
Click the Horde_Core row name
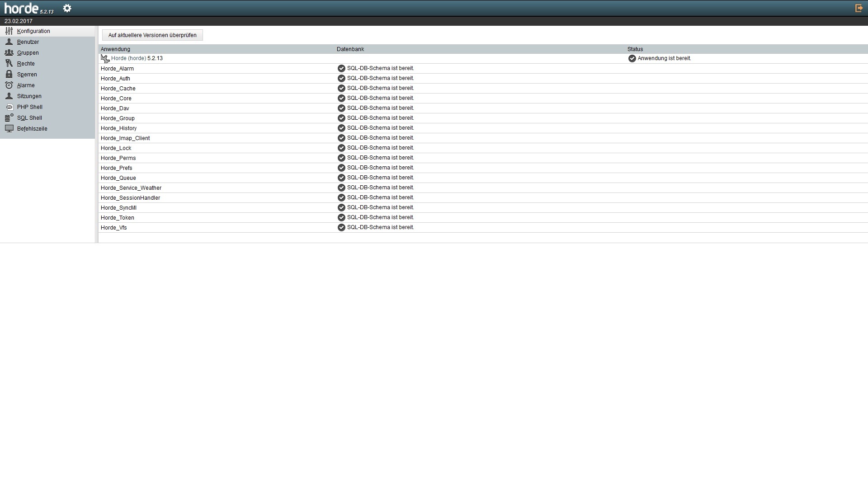click(x=116, y=99)
